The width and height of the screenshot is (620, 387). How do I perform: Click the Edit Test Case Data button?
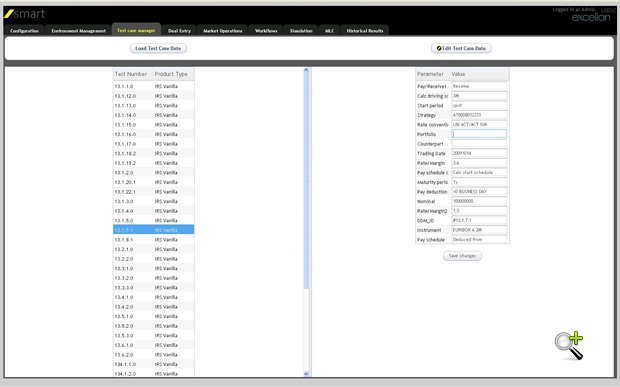(461, 48)
